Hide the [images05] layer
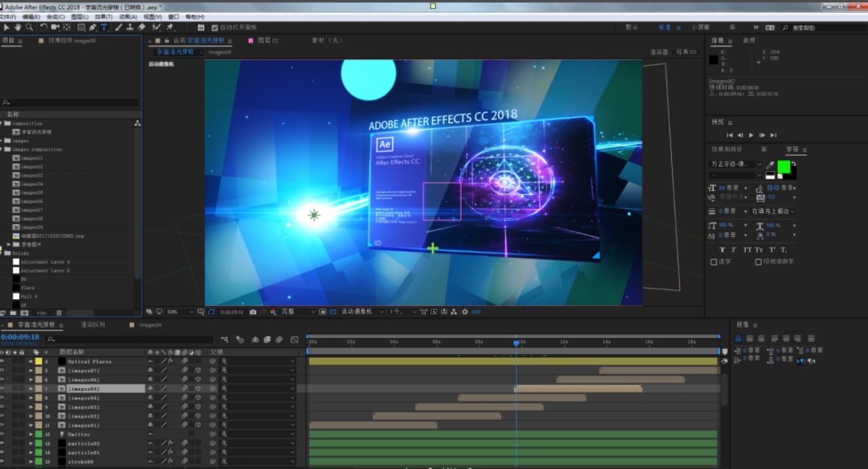 3,389
